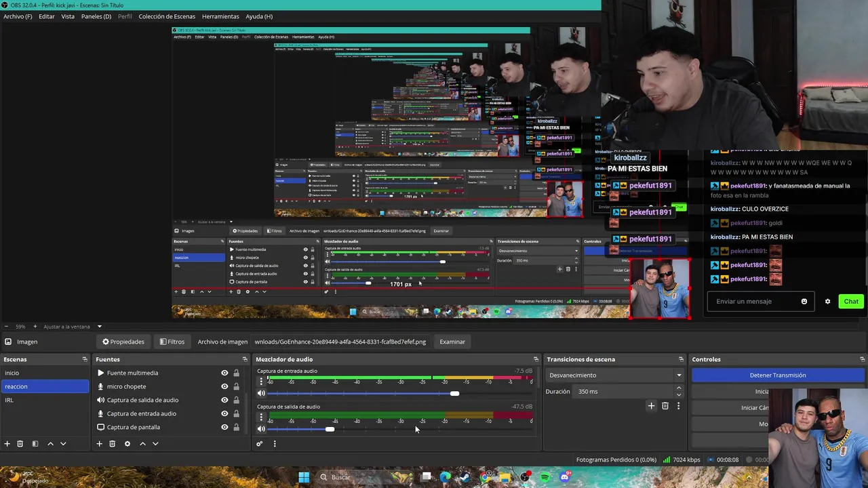The height and width of the screenshot is (488, 868).
Task: Open Windows Start menu on taskbar
Action: pyautogui.click(x=304, y=477)
